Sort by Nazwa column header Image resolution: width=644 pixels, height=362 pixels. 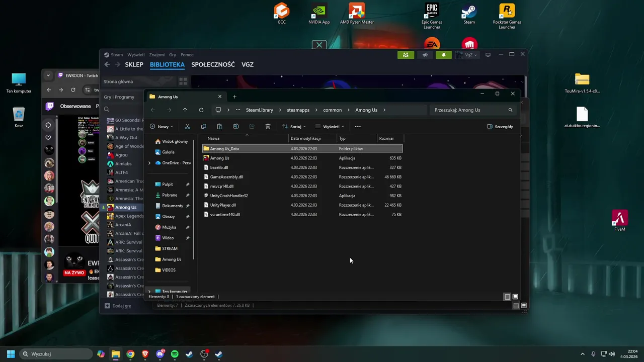[213, 138]
